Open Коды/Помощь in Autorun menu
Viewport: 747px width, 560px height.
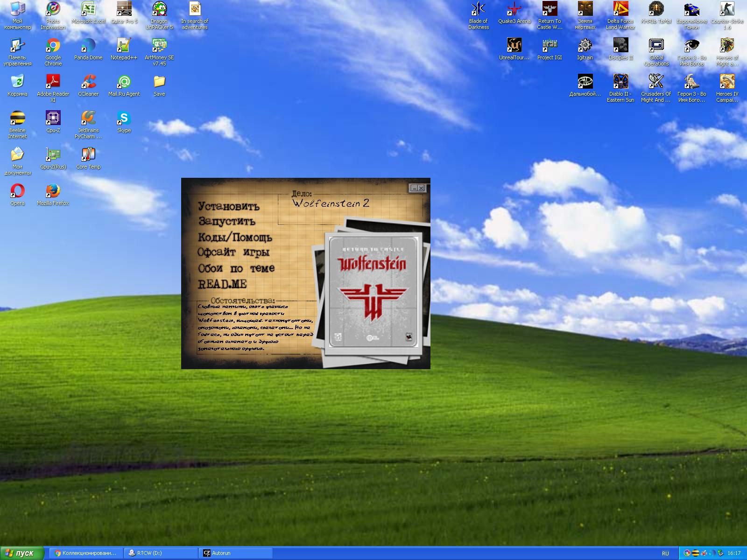click(x=235, y=237)
